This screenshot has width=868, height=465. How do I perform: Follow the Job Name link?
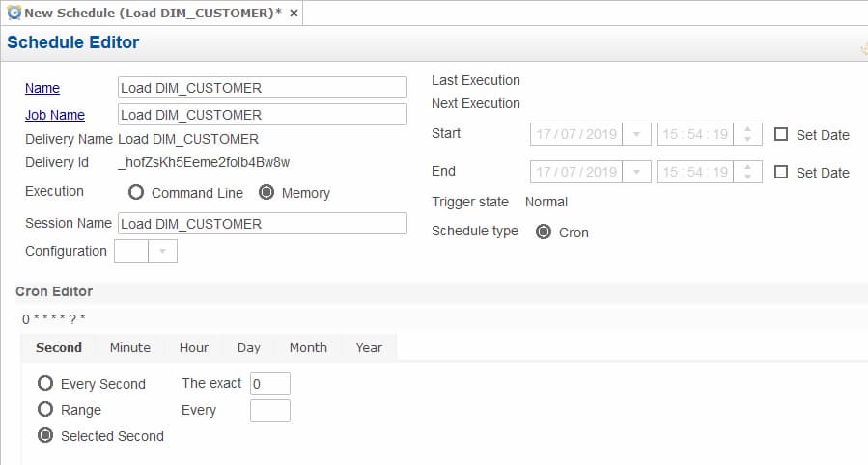(x=55, y=115)
